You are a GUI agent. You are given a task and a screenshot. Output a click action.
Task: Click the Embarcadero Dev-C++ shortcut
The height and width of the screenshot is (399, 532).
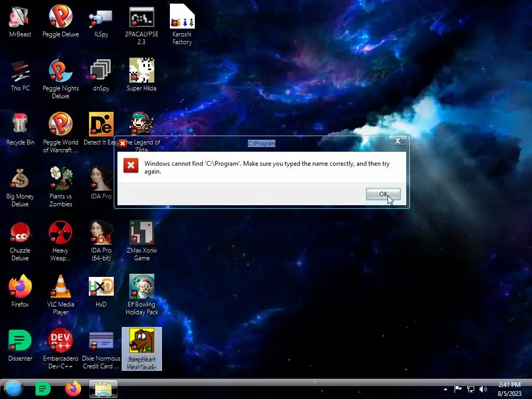[x=60, y=349]
